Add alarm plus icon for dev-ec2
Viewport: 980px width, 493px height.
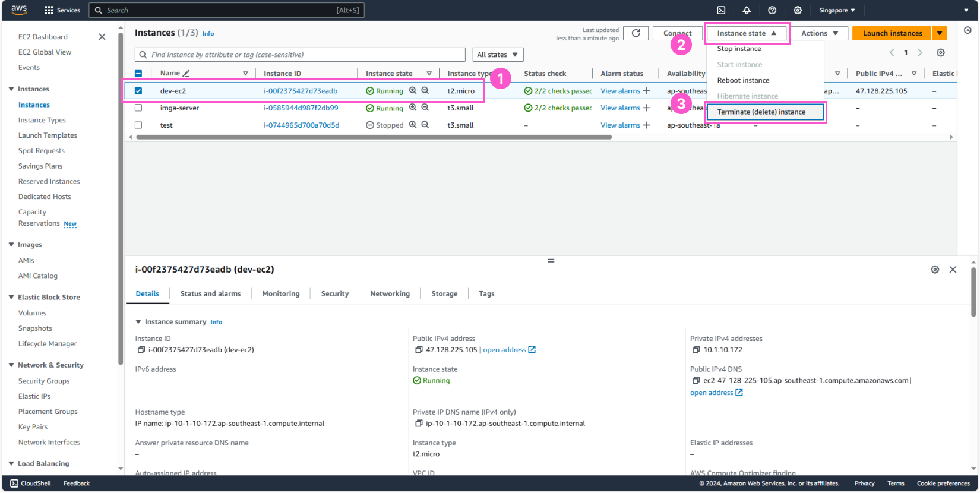[646, 91]
